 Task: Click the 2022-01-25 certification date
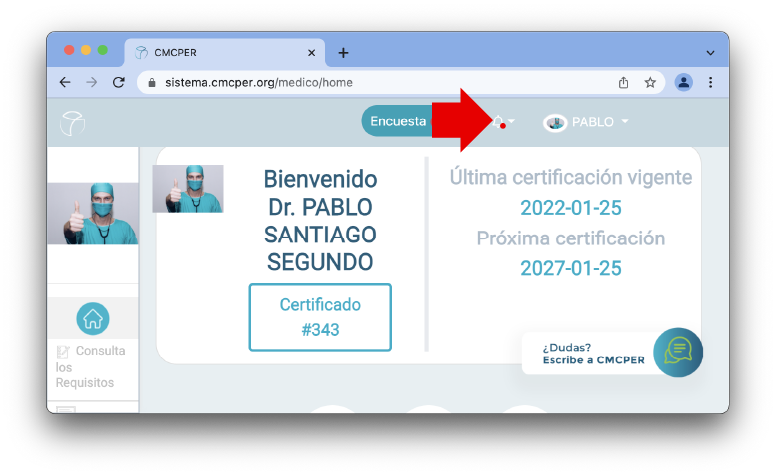click(x=570, y=208)
